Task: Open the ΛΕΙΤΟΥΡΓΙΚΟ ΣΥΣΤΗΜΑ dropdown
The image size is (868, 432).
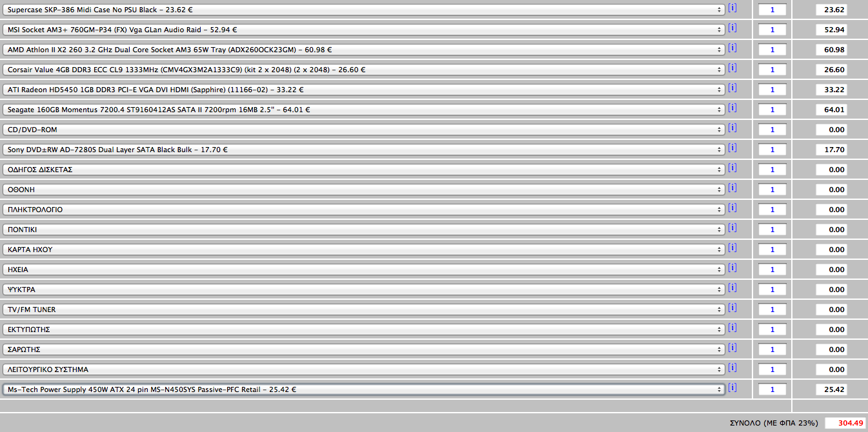Action: (x=364, y=369)
